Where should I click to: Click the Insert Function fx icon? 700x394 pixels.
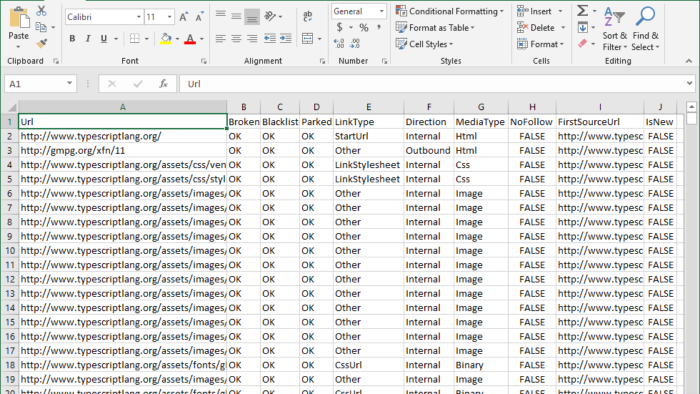click(x=163, y=84)
